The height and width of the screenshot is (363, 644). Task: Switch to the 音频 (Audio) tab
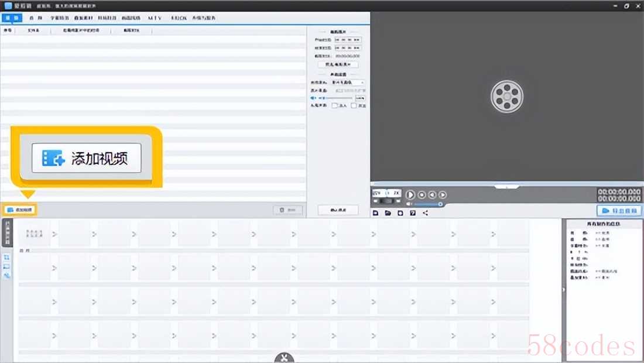coord(34,18)
